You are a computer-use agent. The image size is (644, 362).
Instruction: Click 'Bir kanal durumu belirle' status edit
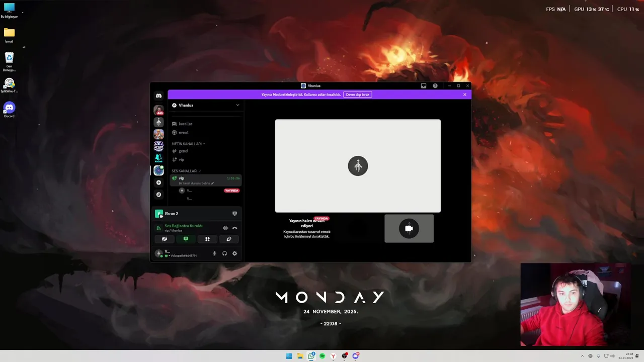coord(196,184)
